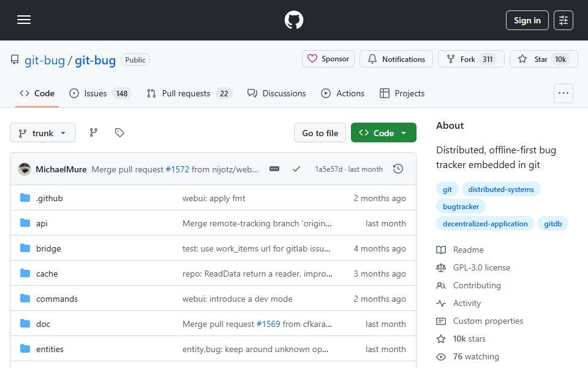Viewport: 588px width, 368px height.
Task: Click the Notifications bell button
Action: point(396,59)
